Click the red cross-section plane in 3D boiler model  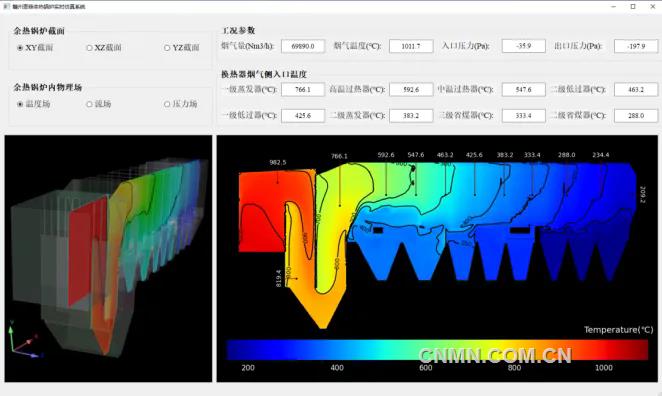click(87, 250)
